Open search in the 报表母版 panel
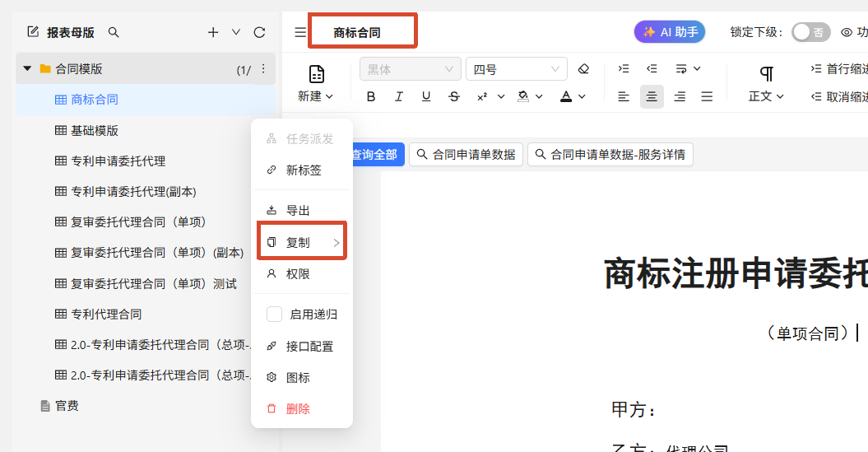This screenshot has height=452, width=868. click(x=114, y=32)
